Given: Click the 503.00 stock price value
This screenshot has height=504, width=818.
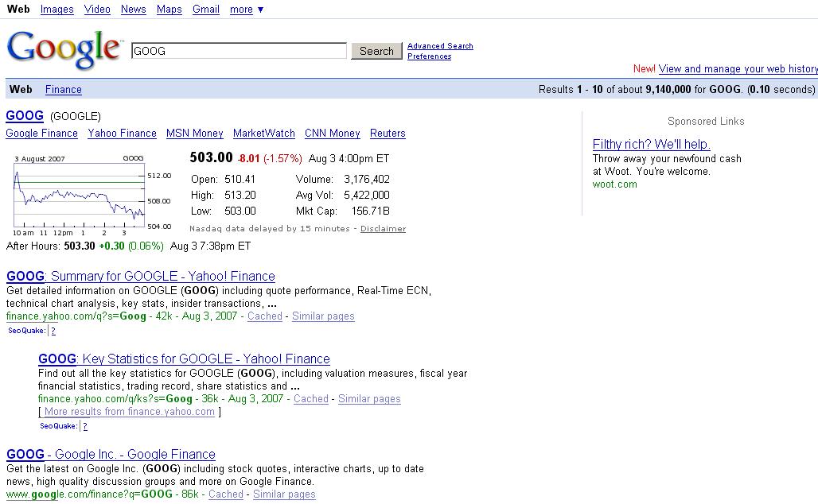Looking at the screenshot, I should [211, 157].
